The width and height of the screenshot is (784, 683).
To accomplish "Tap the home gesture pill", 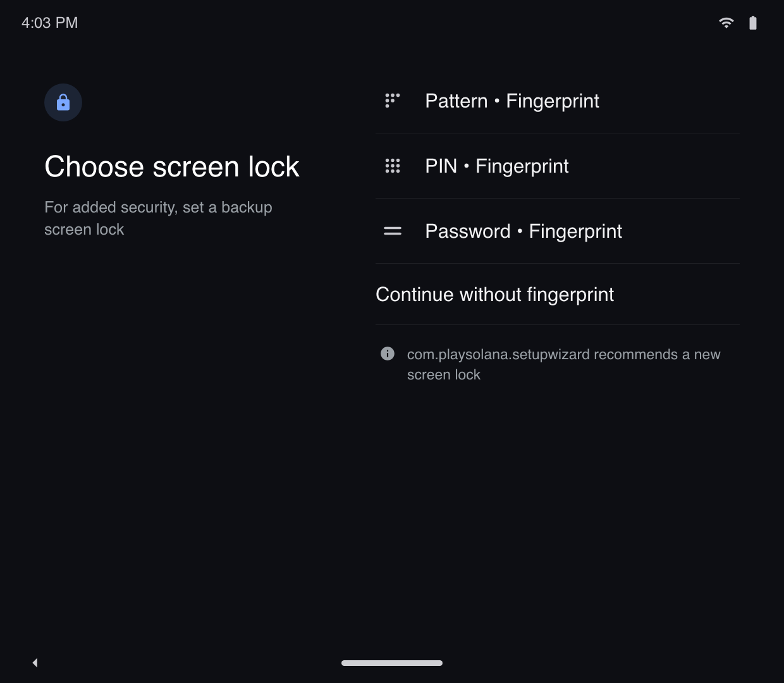I will coord(392,663).
